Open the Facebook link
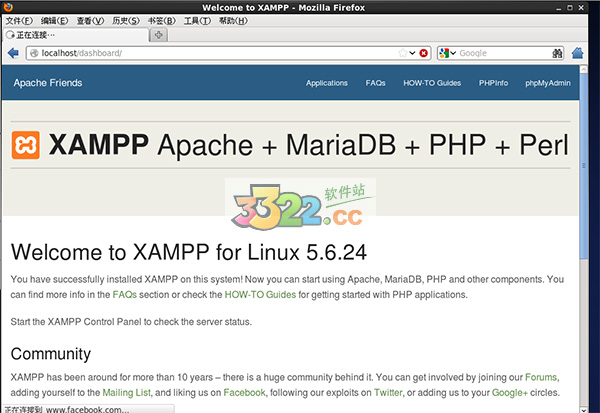 (244, 393)
